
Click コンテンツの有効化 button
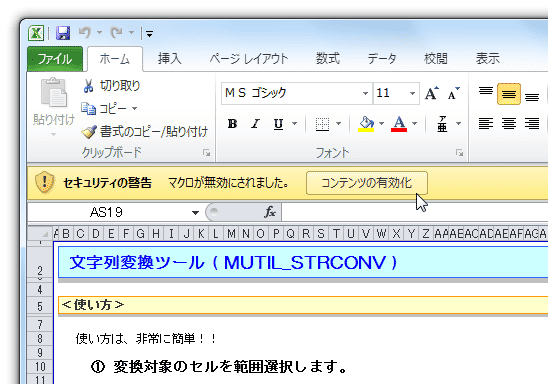[x=367, y=183]
